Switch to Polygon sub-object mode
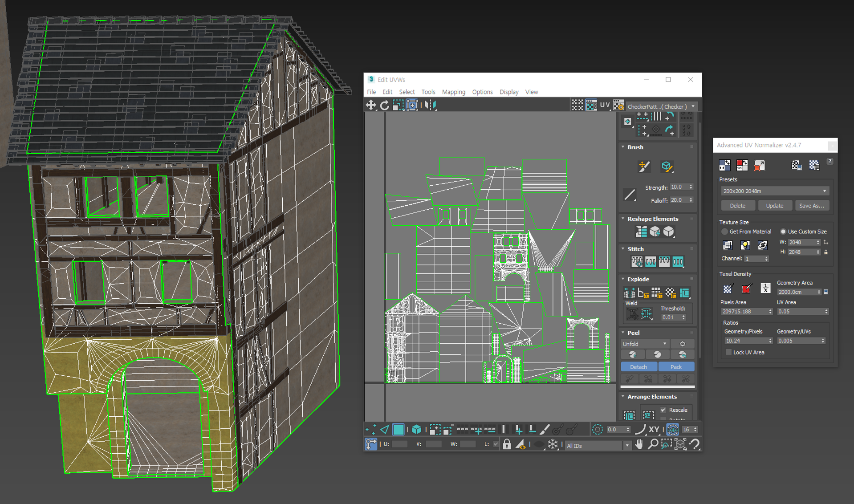 tap(399, 430)
